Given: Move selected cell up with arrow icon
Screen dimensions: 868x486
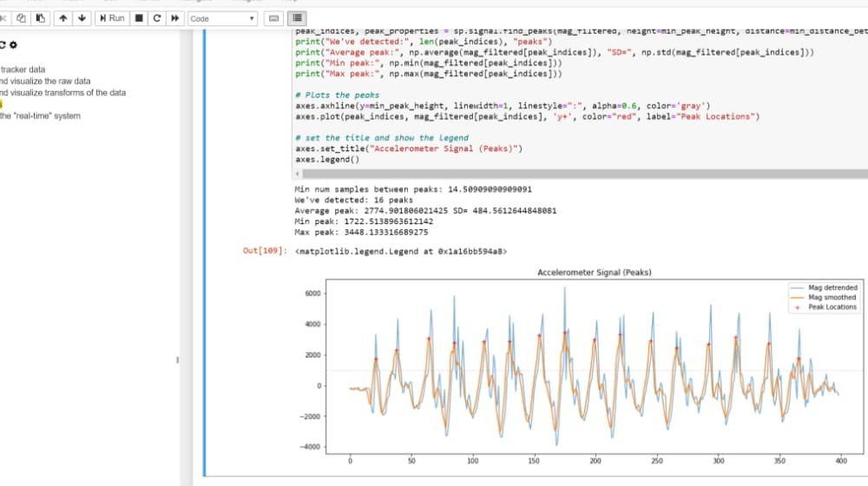Looking at the screenshot, I should pos(63,18).
